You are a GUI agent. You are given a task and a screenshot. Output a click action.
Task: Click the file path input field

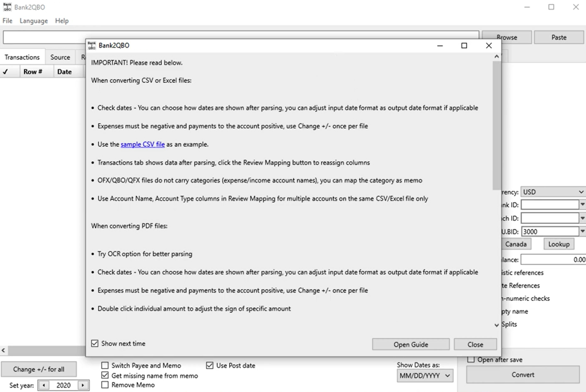pyautogui.click(x=241, y=37)
